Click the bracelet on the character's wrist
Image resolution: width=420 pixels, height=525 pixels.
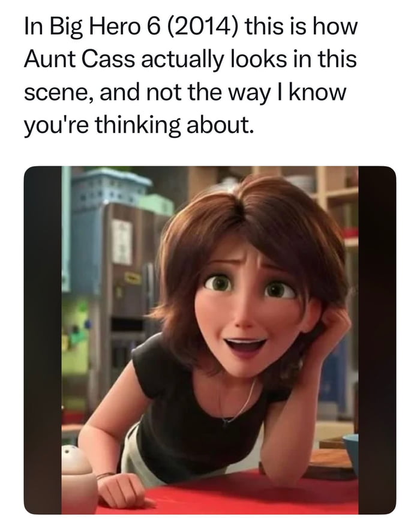pyautogui.click(x=104, y=475)
